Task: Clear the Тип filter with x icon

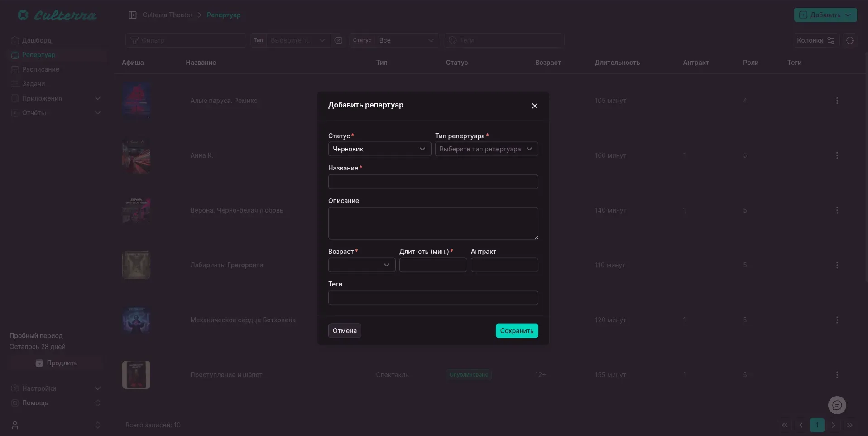Action: click(338, 40)
